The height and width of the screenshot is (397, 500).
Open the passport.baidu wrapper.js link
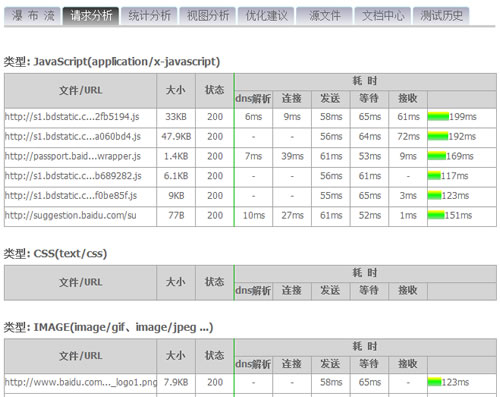(73, 156)
